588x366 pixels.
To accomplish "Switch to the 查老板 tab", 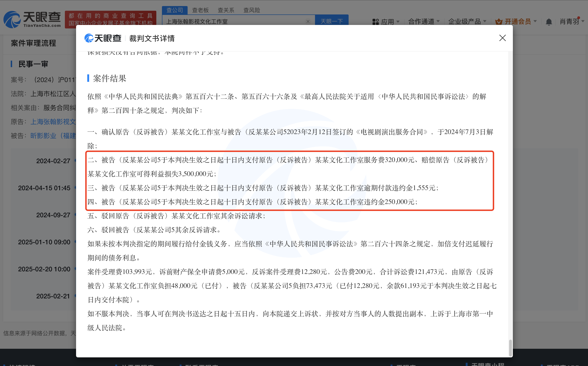I will pyautogui.click(x=200, y=10).
